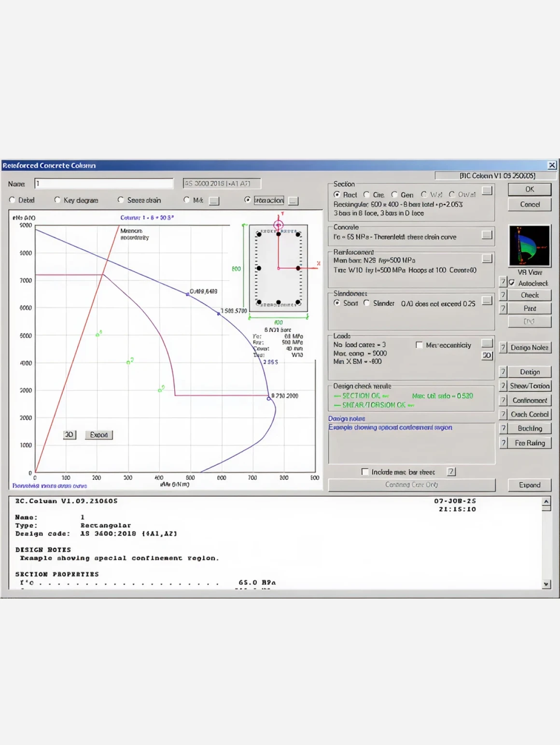
Task: Select the Slender radio button
Action: pyautogui.click(x=366, y=303)
